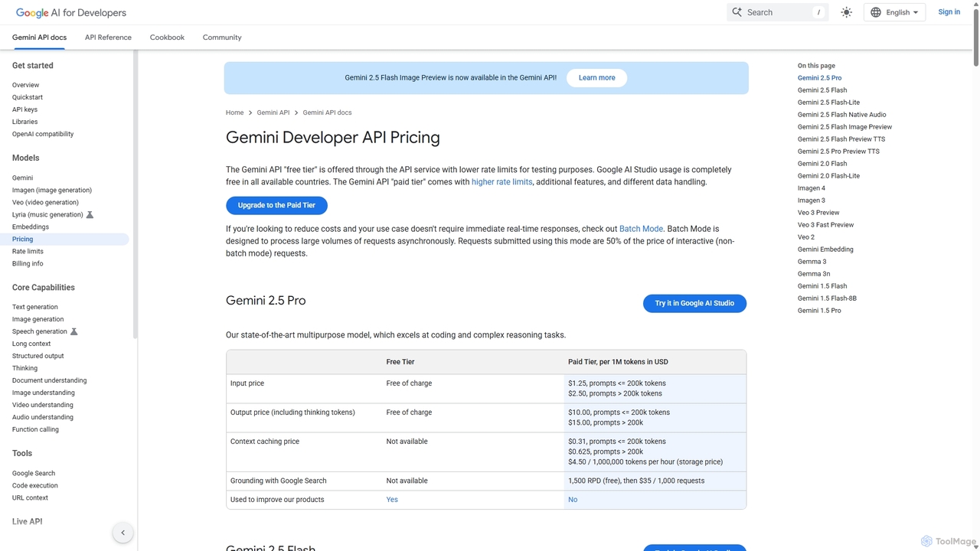
Task: Click the globe language icon
Action: click(x=876, y=12)
